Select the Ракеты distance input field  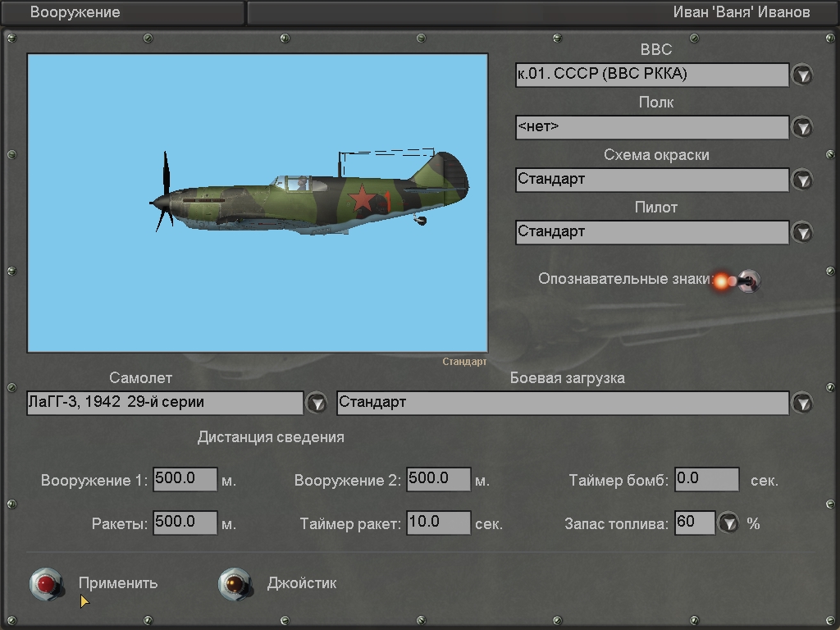[x=185, y=523]
